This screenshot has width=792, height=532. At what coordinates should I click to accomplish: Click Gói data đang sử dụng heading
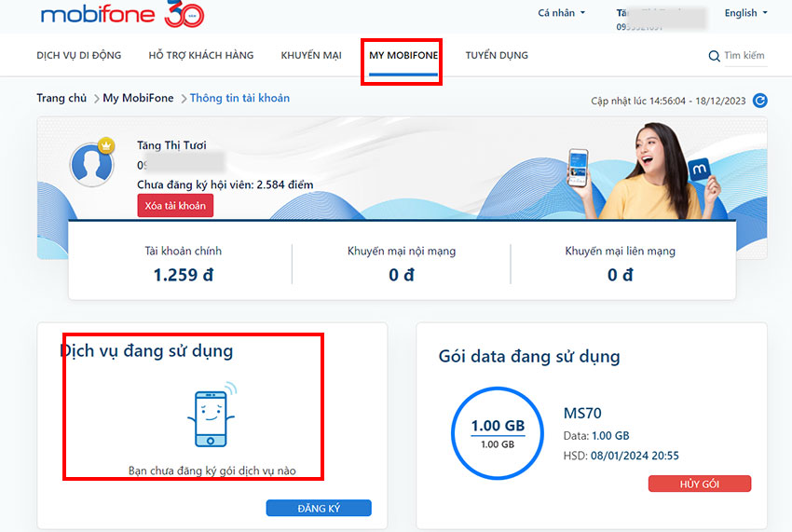point(529,356)
